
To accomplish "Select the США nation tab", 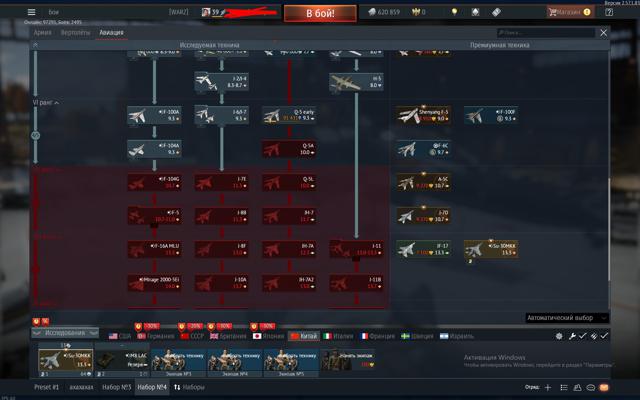I will click(x=120, y=336).
